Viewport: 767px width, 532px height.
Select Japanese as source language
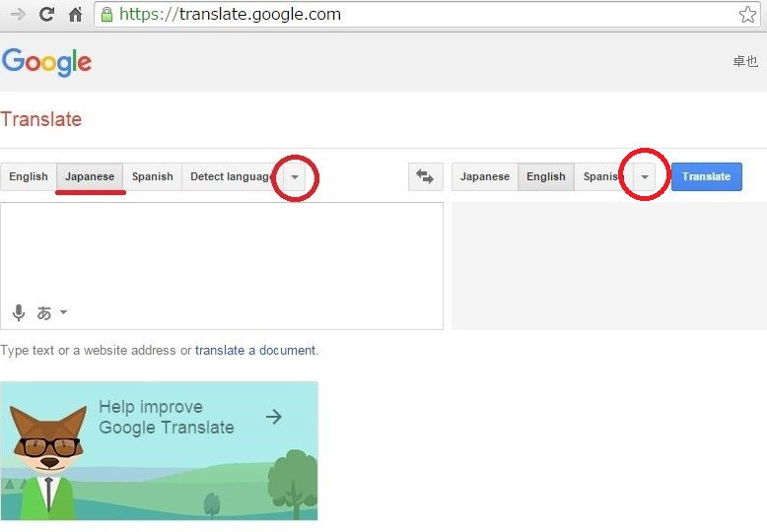pyautogui.click(x=90, y=176)
